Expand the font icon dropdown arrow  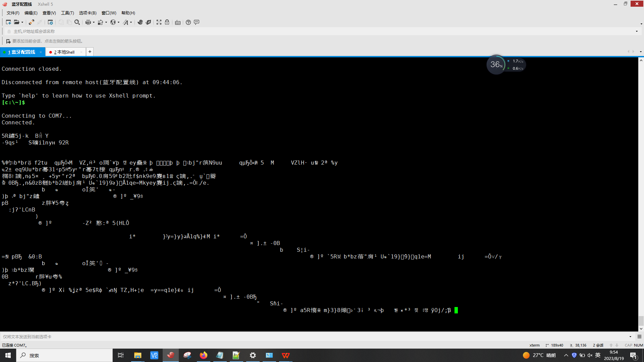point(131,22)
